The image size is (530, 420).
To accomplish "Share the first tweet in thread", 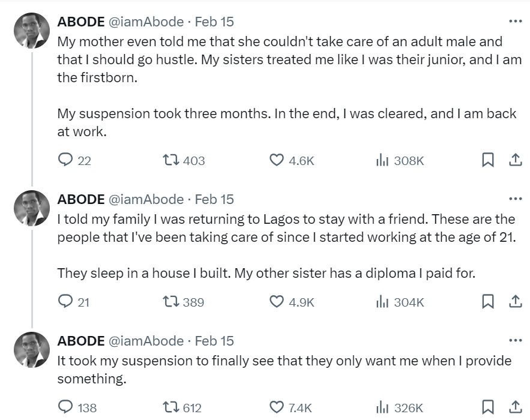I will click(514, 160).
